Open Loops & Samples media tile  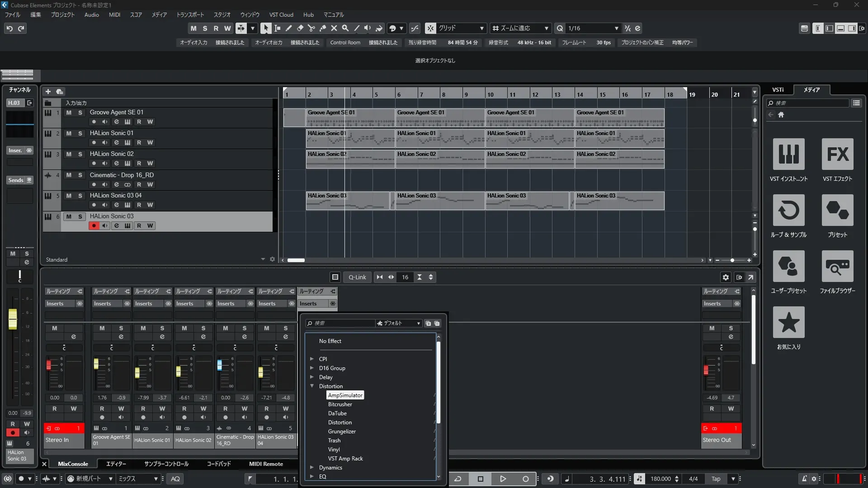coord(788,211)
